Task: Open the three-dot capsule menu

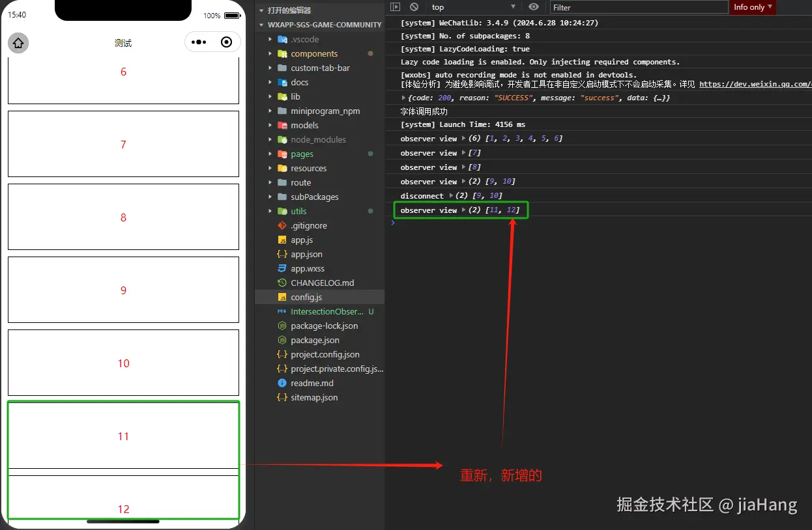Action: point(199,42)
